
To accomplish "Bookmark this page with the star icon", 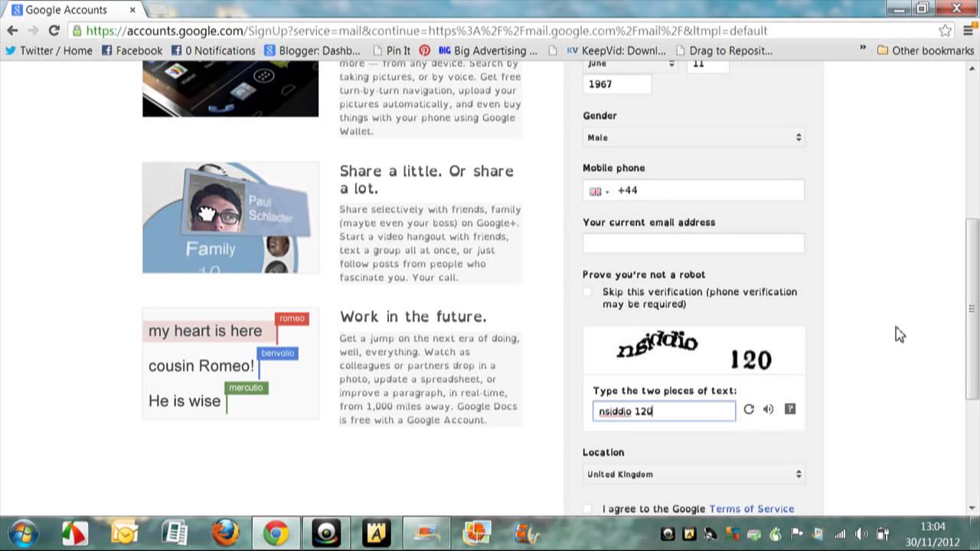I will (946, 31).
